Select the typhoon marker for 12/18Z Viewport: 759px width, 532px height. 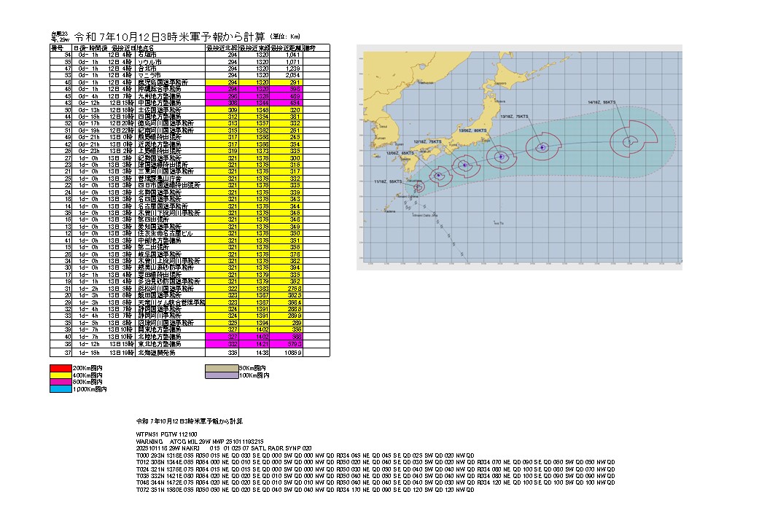pyautogui.click(x=463, y=167)
